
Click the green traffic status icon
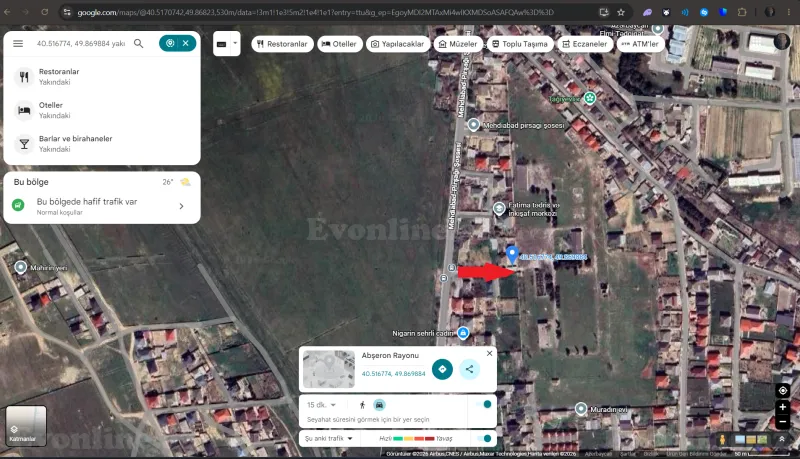coord(18,205)
